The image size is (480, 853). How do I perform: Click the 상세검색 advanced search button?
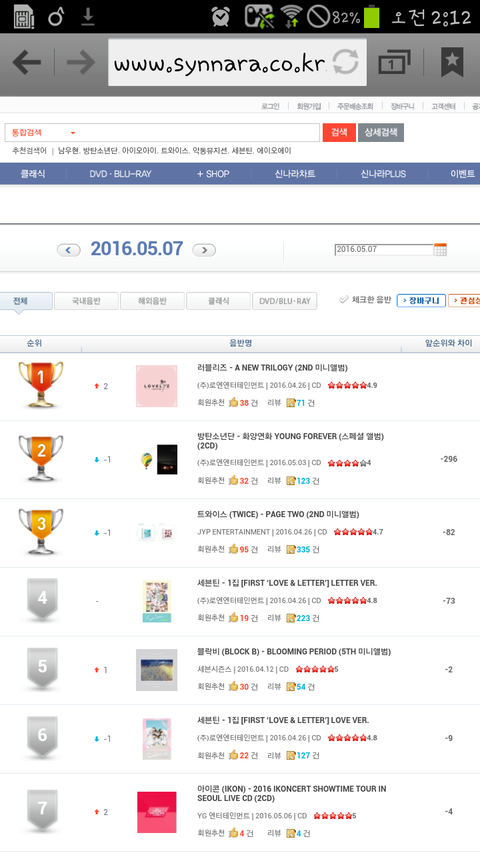pos(381,132)
